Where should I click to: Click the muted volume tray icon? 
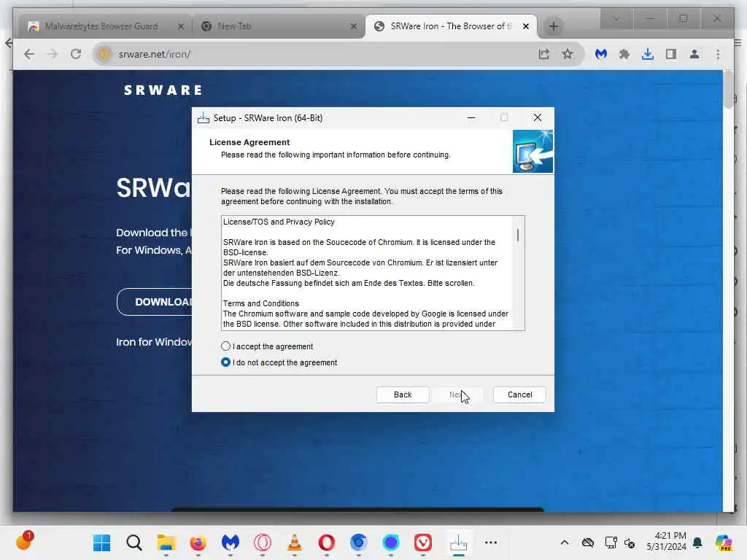630,542
